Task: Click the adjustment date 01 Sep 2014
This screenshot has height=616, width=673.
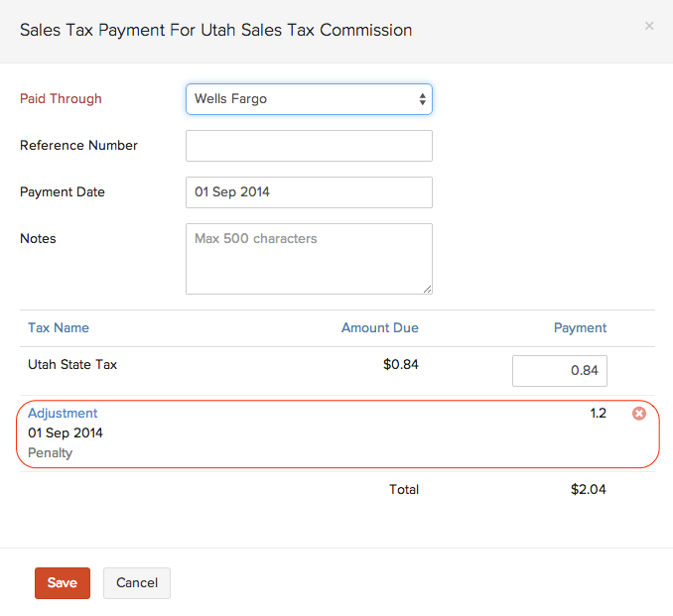Action: tap(66, 432)
